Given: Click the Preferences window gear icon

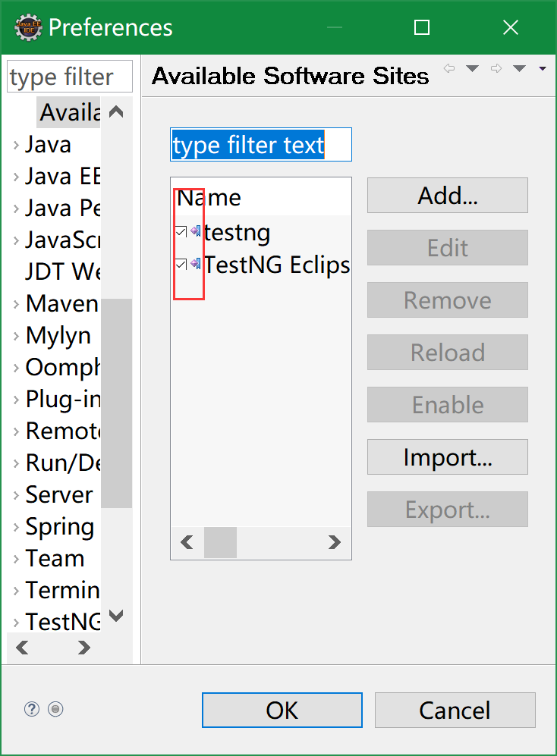Looking at the screenshot, I should pos(29,27).
